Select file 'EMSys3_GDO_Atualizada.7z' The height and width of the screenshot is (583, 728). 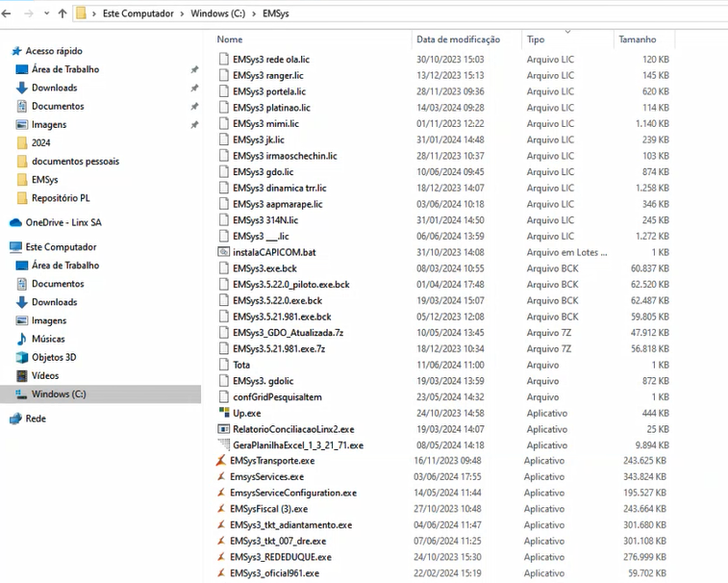click(288, 333)
